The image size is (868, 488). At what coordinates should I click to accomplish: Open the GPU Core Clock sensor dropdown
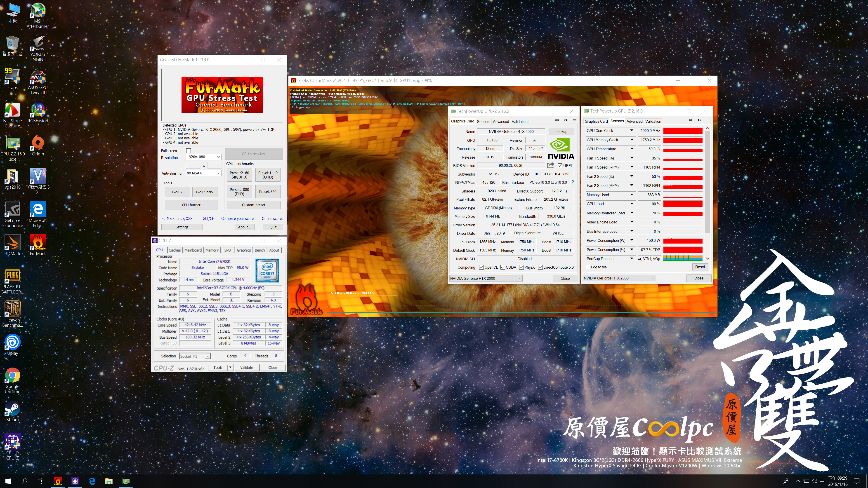point(632,131)
